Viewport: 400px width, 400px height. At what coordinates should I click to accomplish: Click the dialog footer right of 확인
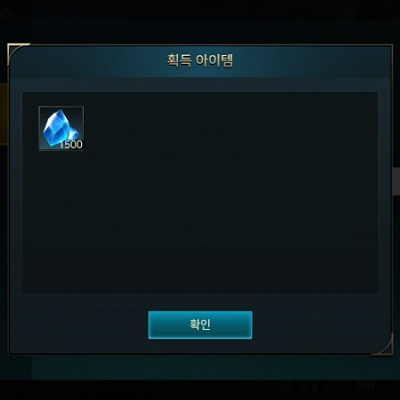[320, 325]
